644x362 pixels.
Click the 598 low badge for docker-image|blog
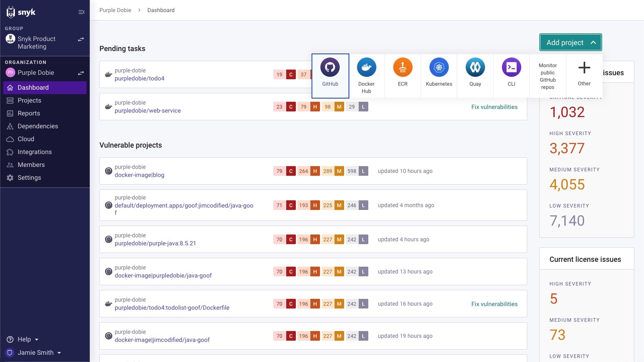click(357, 171)
